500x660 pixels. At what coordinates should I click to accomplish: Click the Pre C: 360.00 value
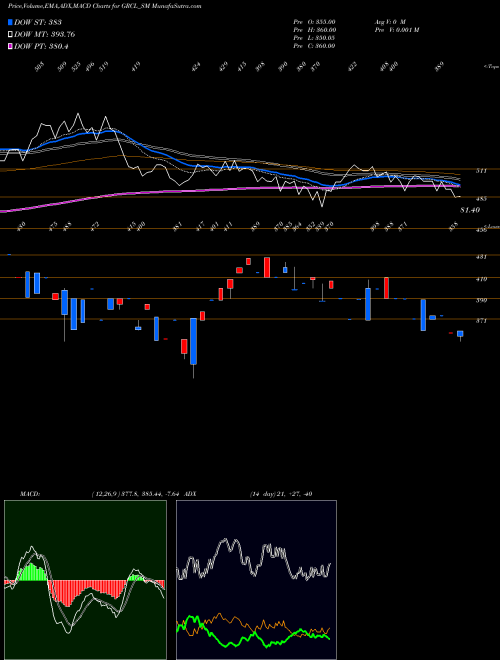(314, 46)
